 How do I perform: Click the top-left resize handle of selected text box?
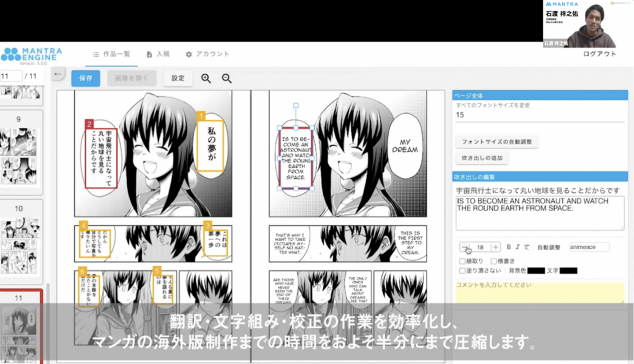(279, 128)
